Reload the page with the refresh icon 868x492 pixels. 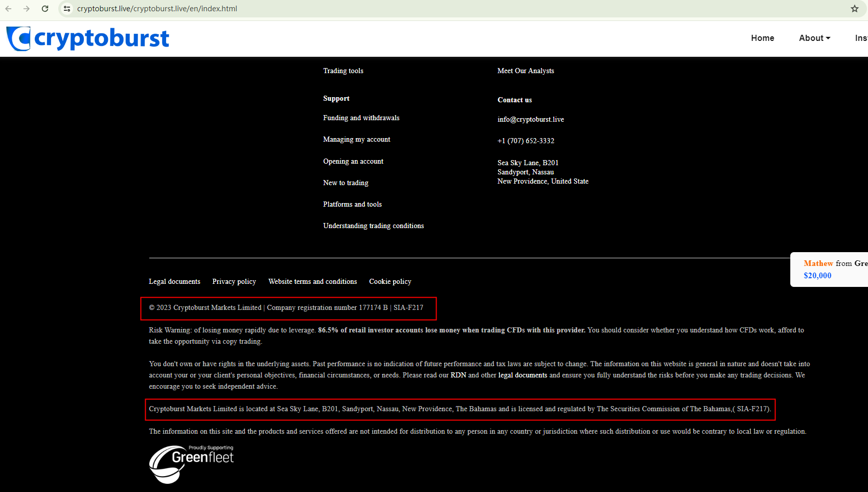click(45, 9)
